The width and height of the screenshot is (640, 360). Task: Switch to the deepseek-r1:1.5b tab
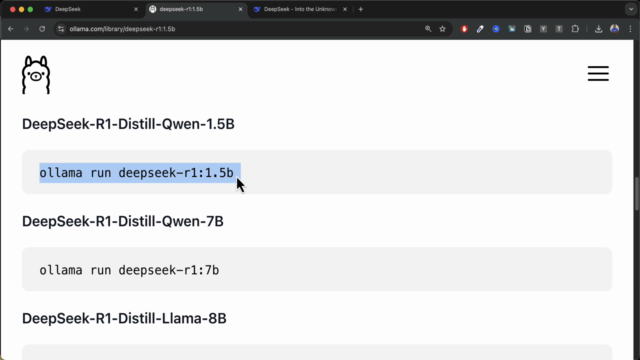[196, 9]
